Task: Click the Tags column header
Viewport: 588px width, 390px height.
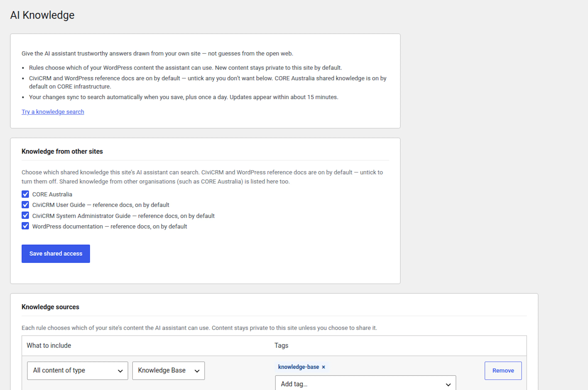Action: (x=281, y=345)
